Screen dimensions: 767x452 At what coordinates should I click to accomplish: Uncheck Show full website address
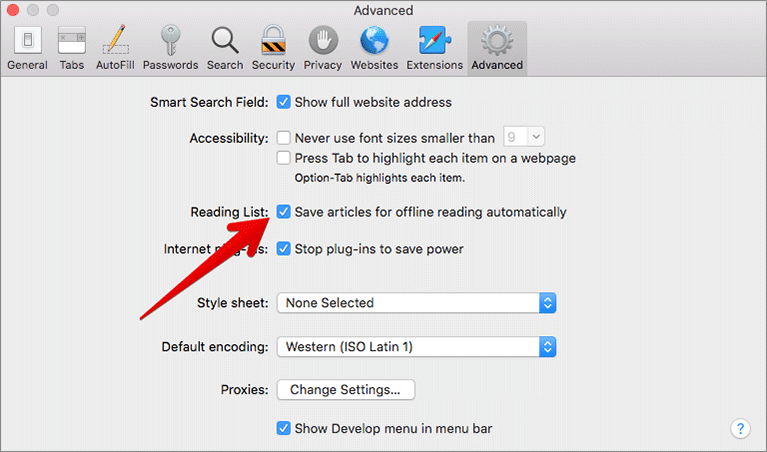(284, 102)
